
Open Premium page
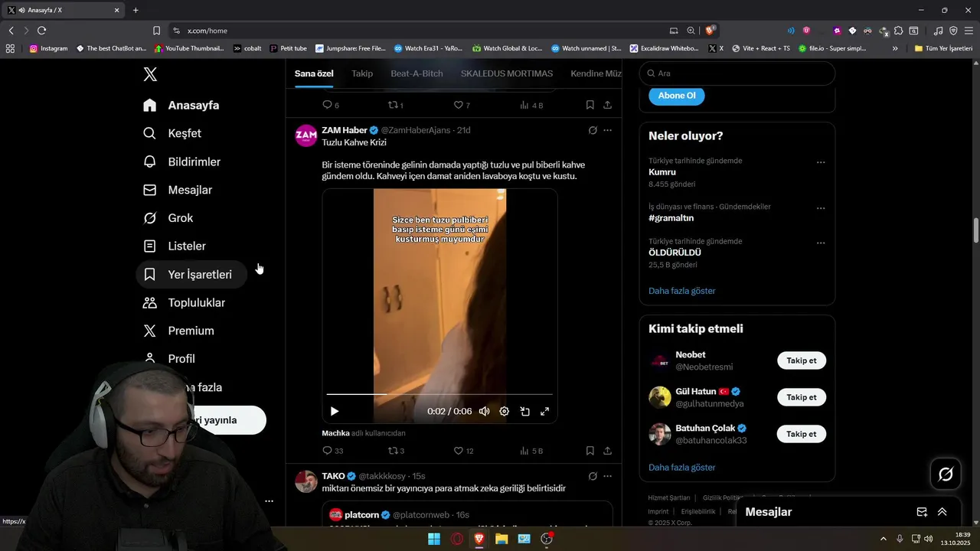point(179,331)
